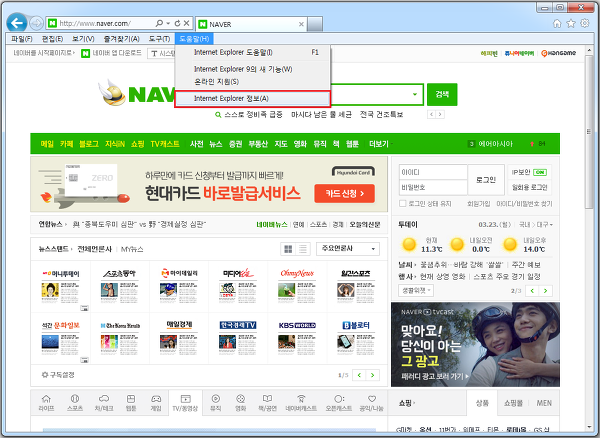Click 일회용 로그인 link
Image resolution: width=600 pixels, height=438 pixels.
click(x=529, y=187)
